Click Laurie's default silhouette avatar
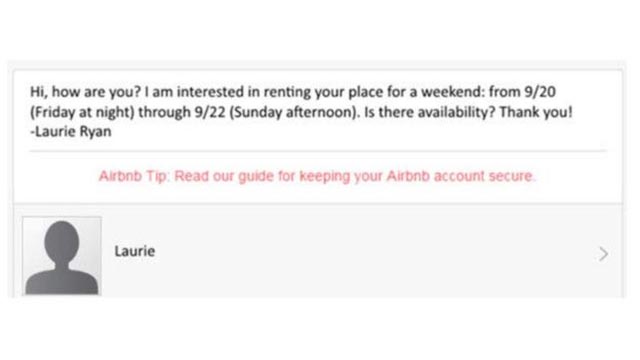The height and width of the screenshot is (360, 640). tap(62, 256)
